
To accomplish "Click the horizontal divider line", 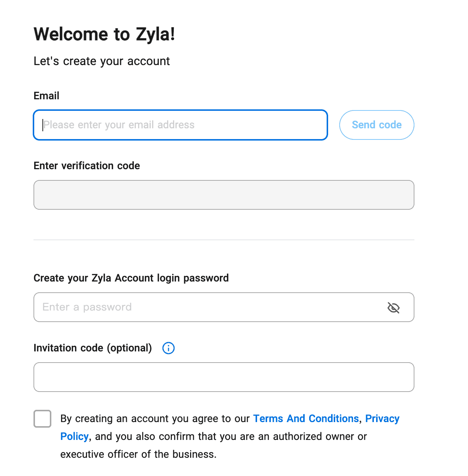I will pyautogui.click(x=224, y=240).
